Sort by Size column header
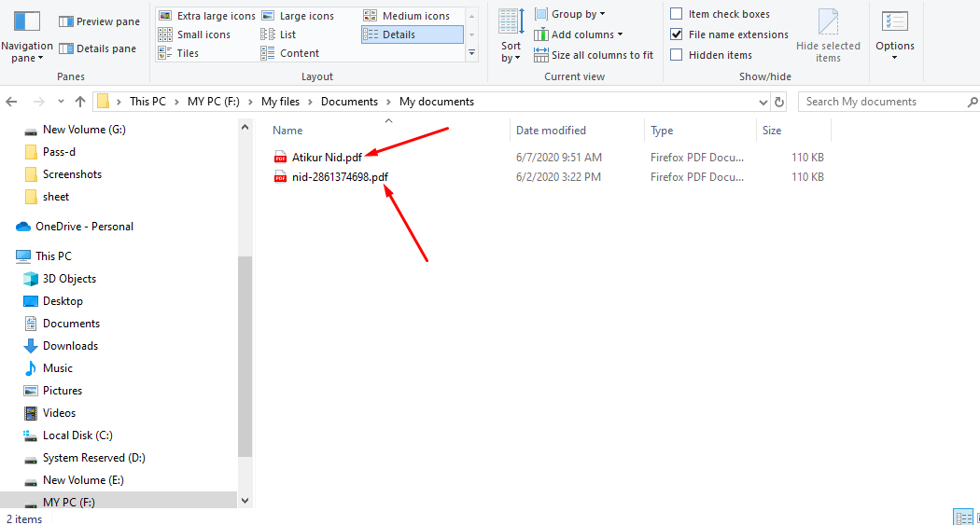 (x=772, y=131)
